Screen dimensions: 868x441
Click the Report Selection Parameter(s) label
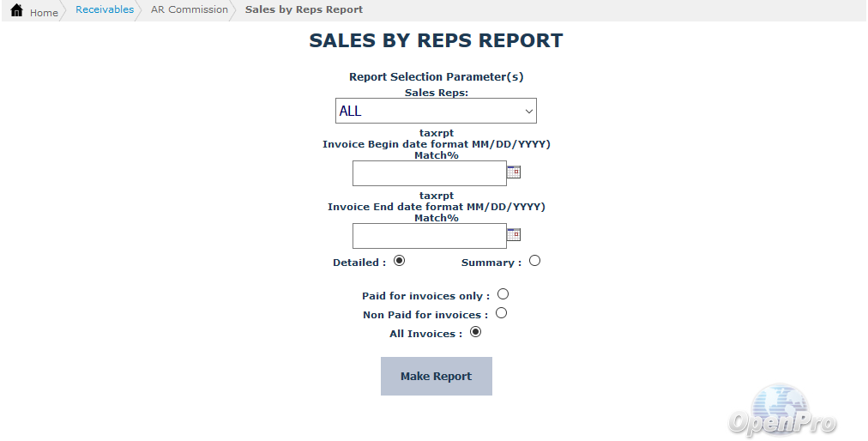point(436,77)
